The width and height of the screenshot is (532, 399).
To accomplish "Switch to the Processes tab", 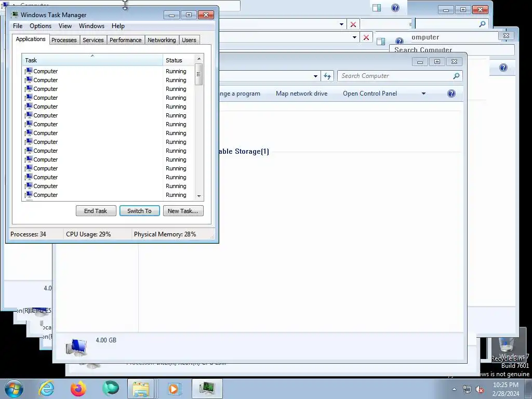I will [64, 40].
